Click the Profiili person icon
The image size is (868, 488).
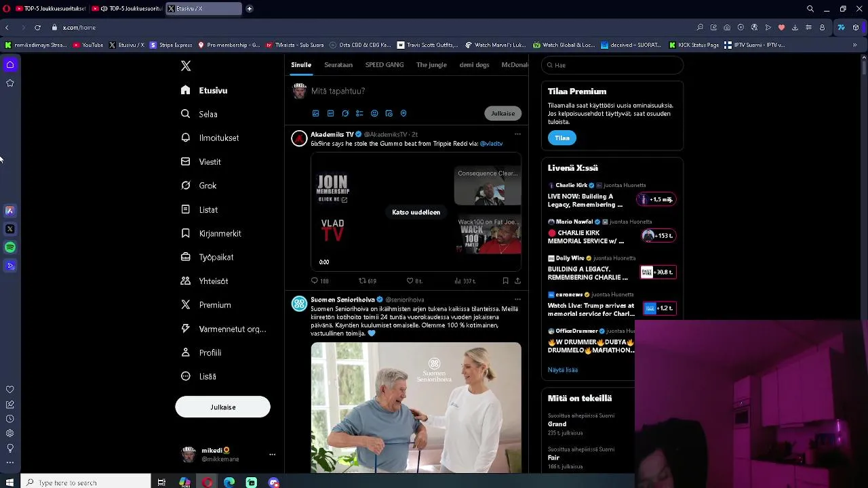tap(185, 352)
